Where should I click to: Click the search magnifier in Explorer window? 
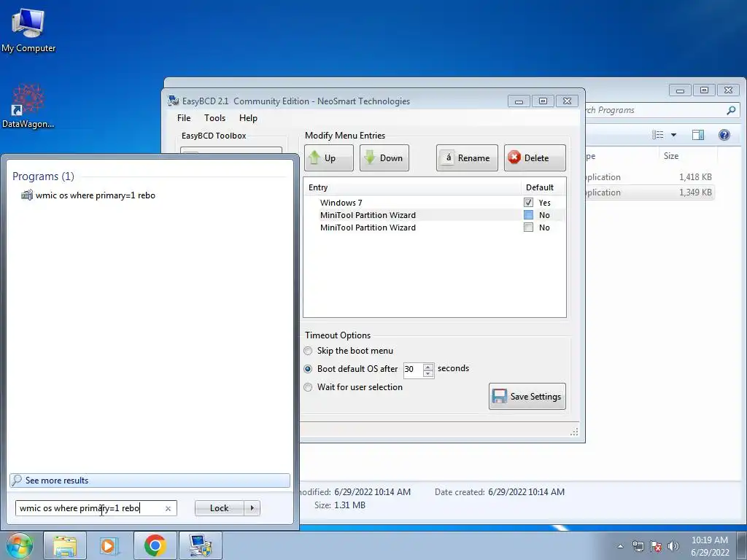731,111
